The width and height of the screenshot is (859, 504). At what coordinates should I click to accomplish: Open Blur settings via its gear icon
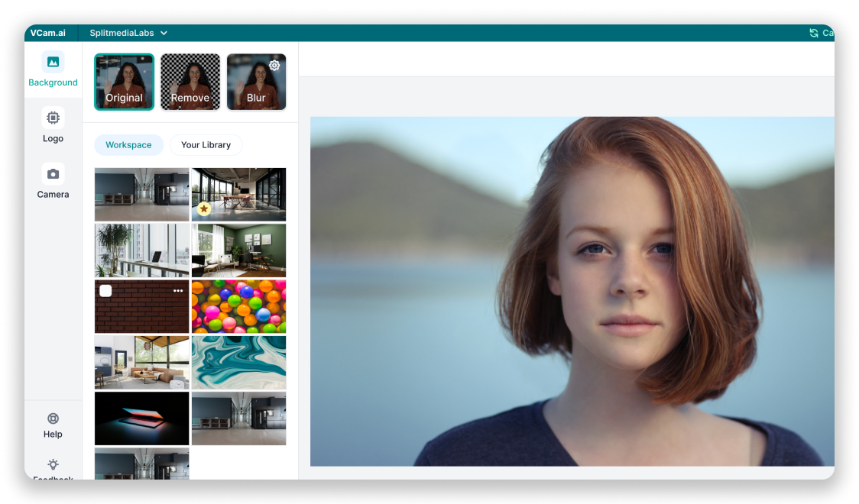[x=274, y=66]
